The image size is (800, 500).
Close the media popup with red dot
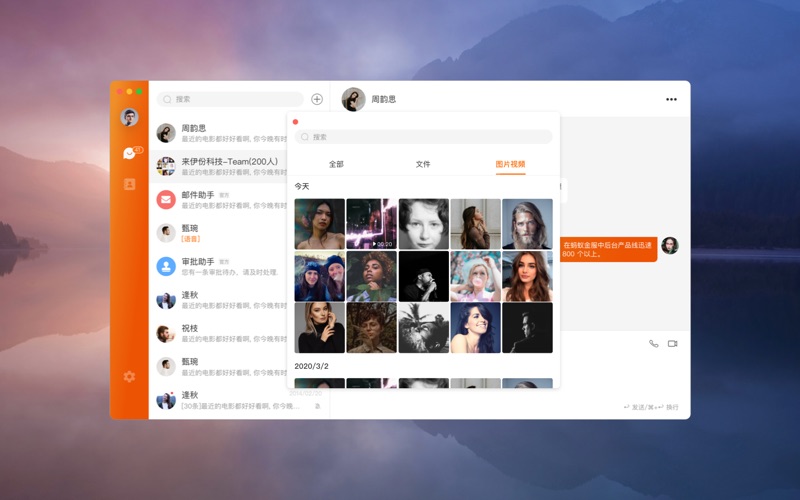(295, 122)
